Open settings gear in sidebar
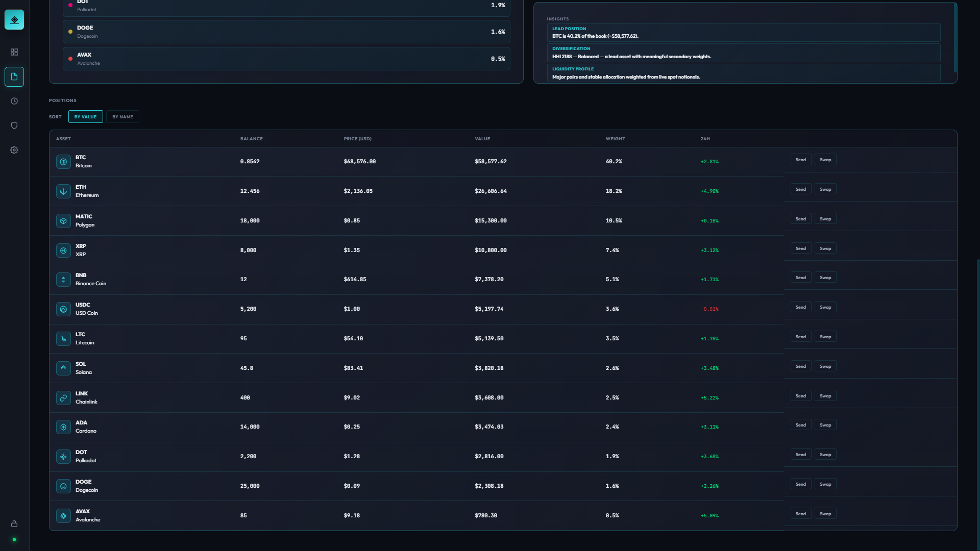The image size is (980, 551). (x=14, y=150)
